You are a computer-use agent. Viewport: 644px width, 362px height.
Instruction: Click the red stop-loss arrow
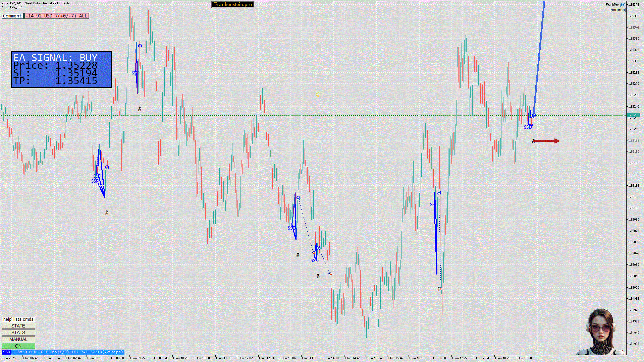click(x=546, y=141)
